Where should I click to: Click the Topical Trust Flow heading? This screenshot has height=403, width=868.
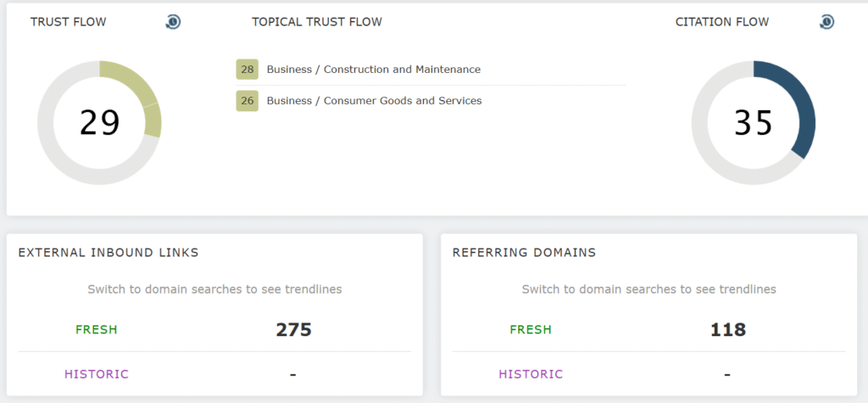[316, 22]
